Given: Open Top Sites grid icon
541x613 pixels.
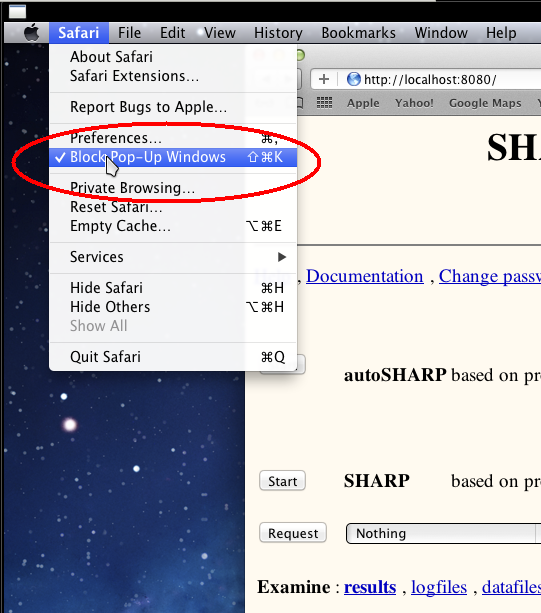Looking at the screenshot, I should [x=324, y=103].
